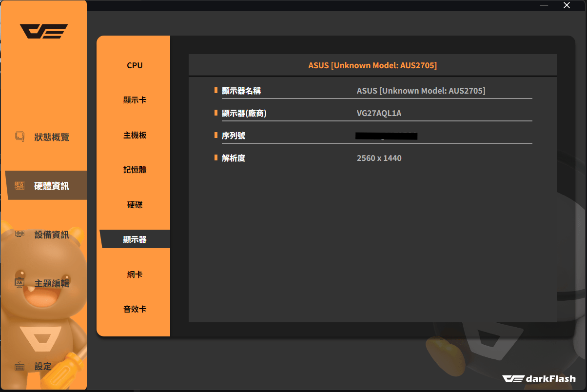Click the VG27AQL1A value
The width and height of the screenshot is (587, 392).
point(379,113)
